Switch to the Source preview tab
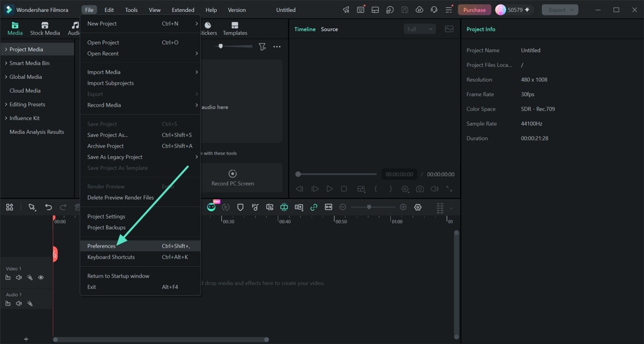Viewport: 644px width, 344px height. click(329, 29)
